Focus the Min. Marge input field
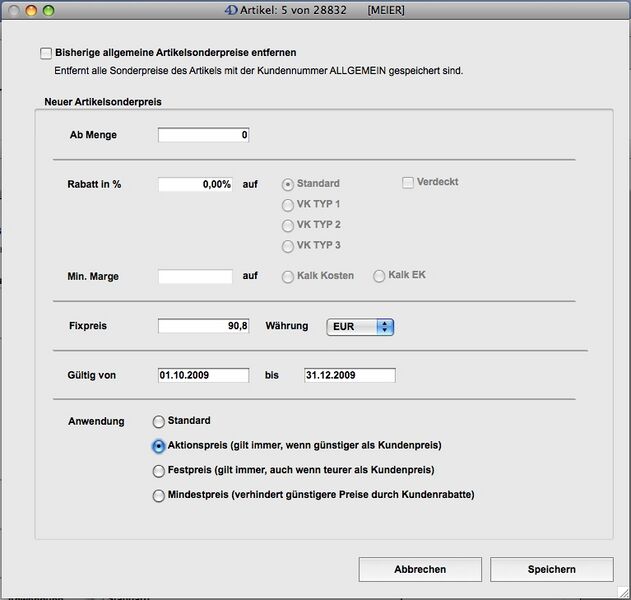 [x=195, y=276]
